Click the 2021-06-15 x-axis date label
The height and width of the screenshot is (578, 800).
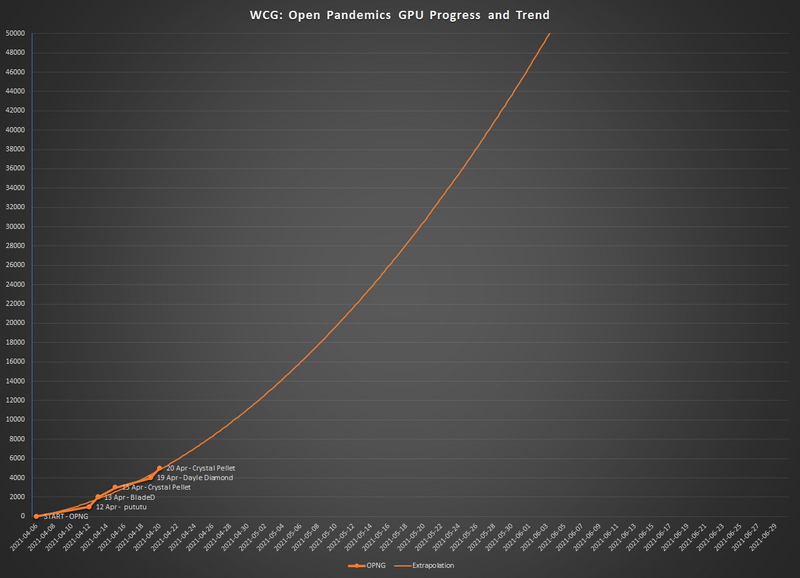pyautogui.click(x=641, y=537)
